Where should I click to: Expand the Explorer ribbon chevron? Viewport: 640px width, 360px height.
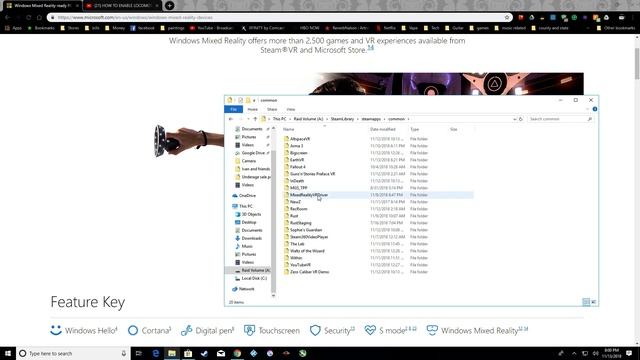(587, 109)
